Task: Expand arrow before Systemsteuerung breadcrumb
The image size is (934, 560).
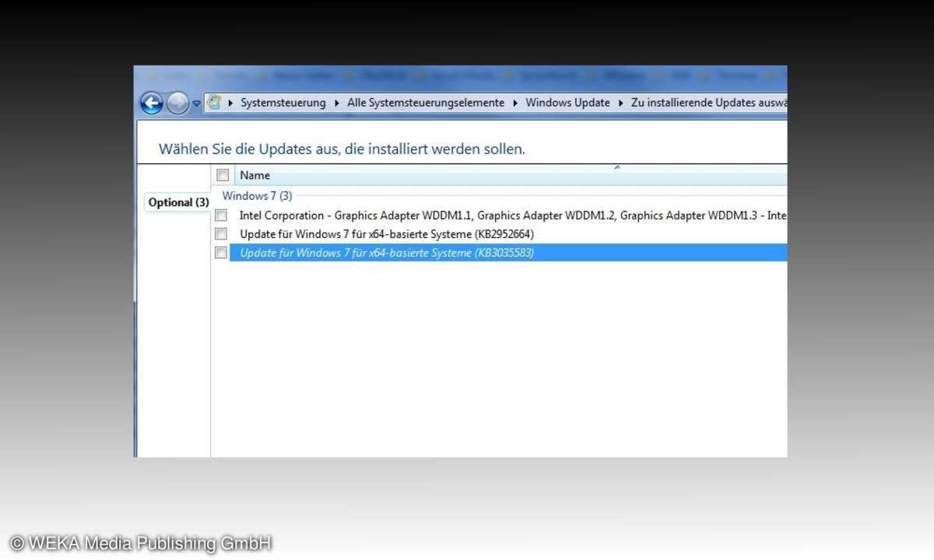Action: [231, 103]
